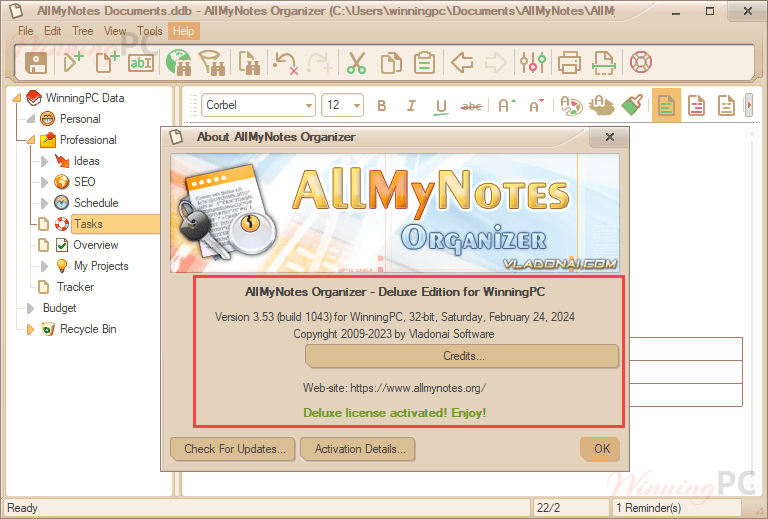
Task: Open text highlight color icon
Action: 601,105
